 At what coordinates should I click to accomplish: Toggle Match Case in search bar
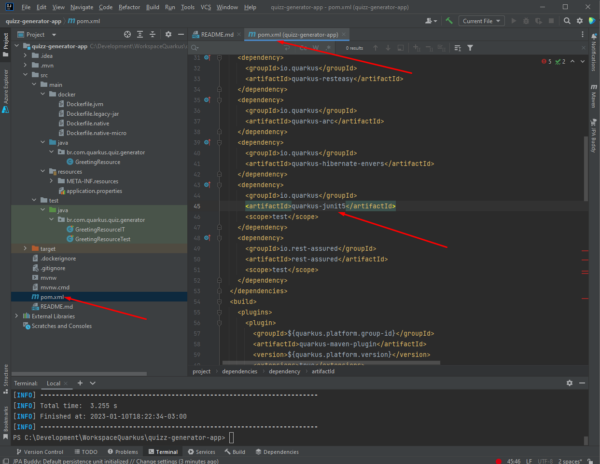(x=303, y=48)
